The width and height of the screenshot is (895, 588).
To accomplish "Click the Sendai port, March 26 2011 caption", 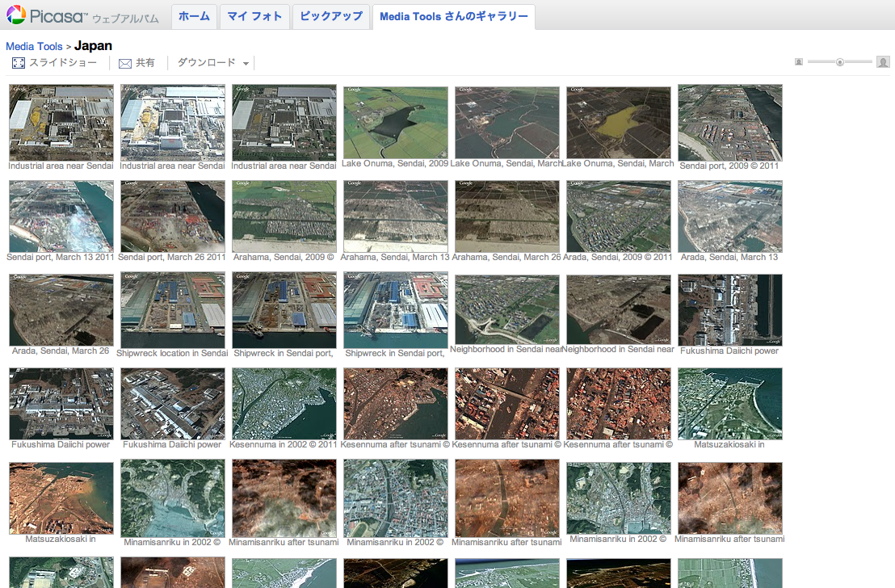I will (x=172, y=258).
